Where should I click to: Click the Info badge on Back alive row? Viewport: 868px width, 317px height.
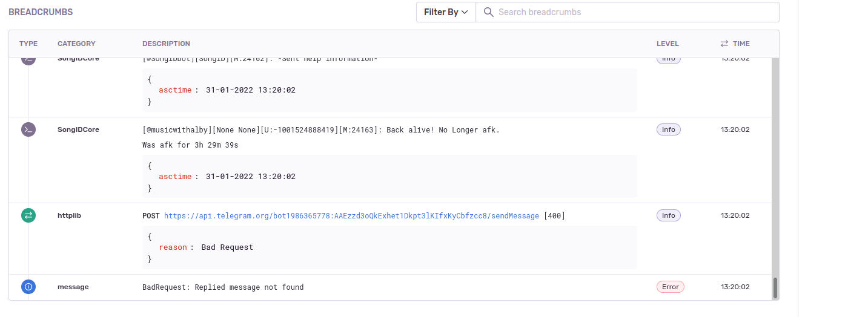pyautogui.click(x=669, y=129)
